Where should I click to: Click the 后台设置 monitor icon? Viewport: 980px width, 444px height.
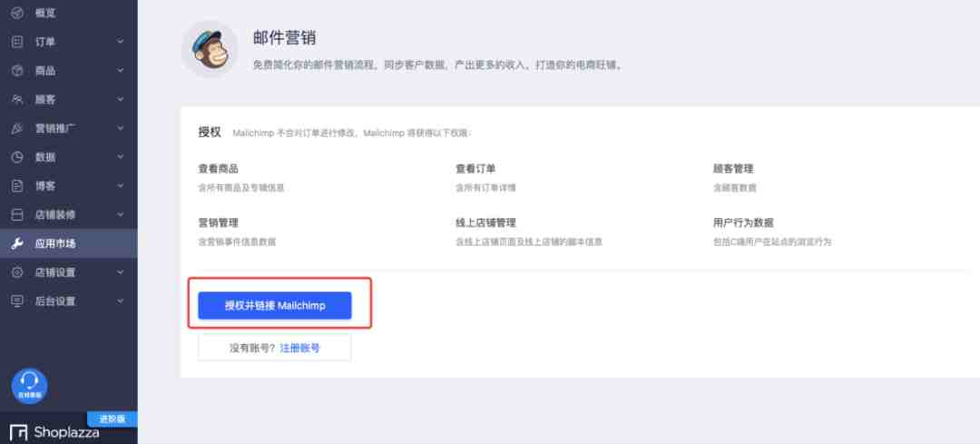tap(17, 301)
